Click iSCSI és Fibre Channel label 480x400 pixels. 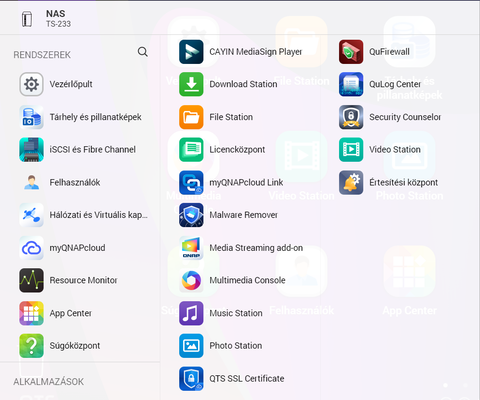[x=92, y=150]
